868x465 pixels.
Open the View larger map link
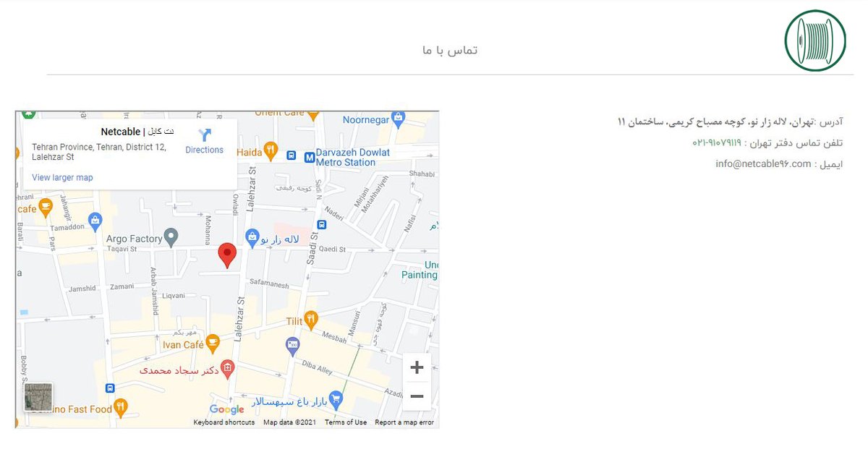click(x=62, y=177)
